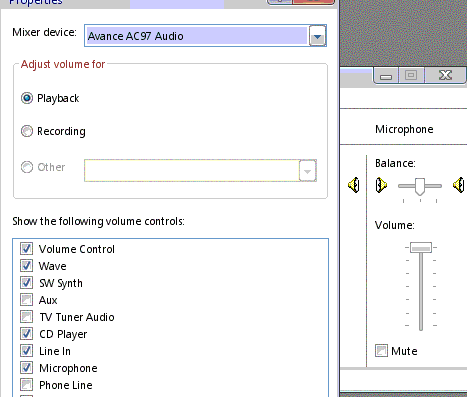Uncheck the Wave checkbox

26,266
